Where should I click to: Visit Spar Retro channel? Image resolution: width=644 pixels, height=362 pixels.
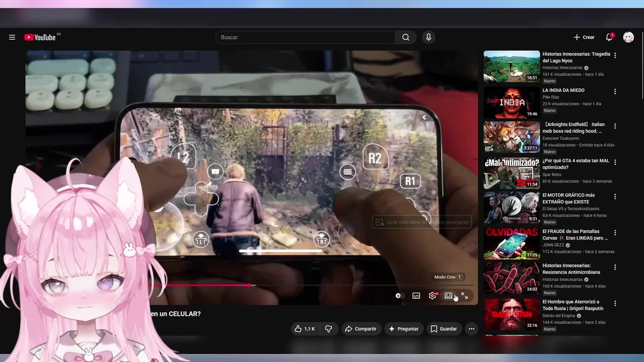click(552, 174)
